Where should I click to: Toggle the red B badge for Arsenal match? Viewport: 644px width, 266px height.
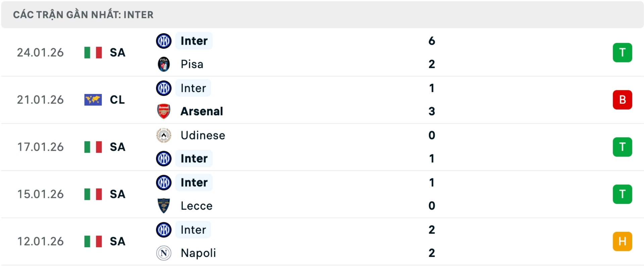point(623,99)
